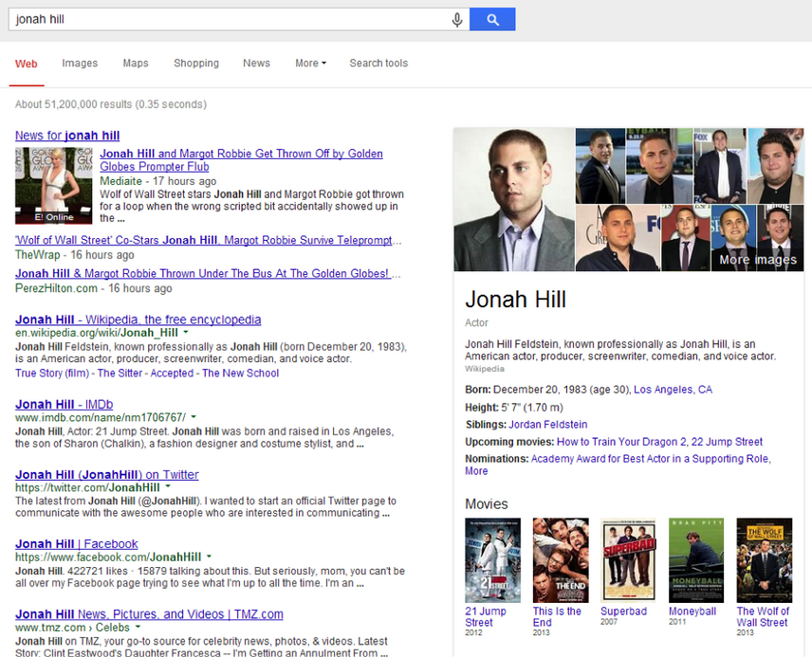Open the News tab
The image size is (812, 657).
click(x=256, y=64)
